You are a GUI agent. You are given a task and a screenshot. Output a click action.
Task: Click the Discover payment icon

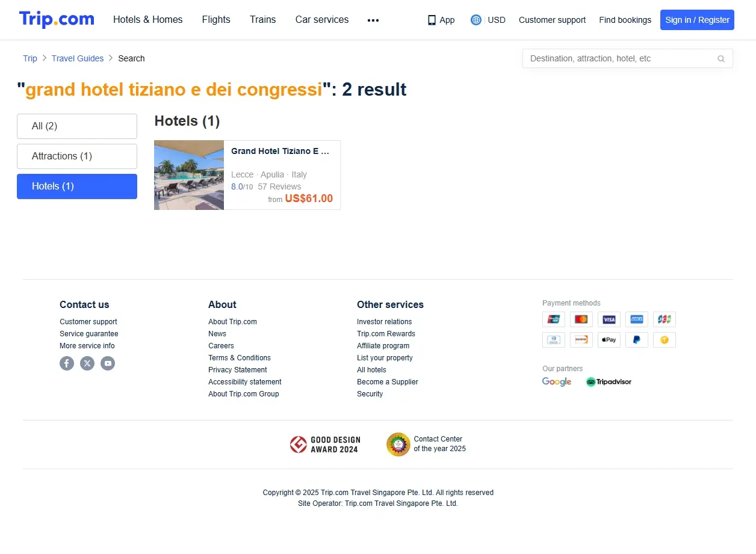pos(581,340)
